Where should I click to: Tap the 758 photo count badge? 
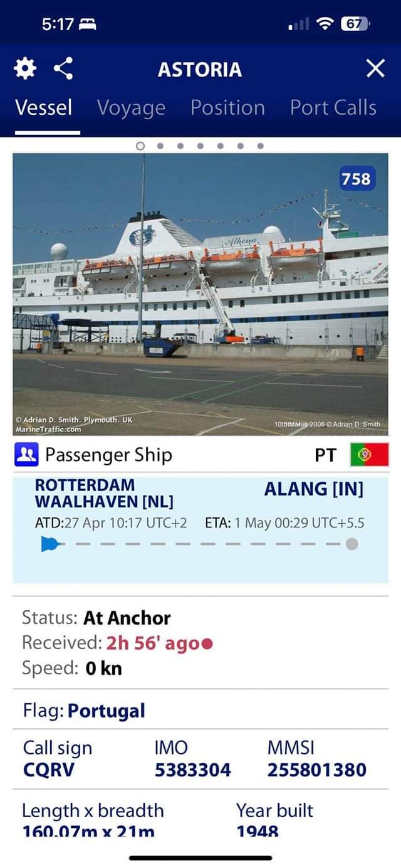356,179
